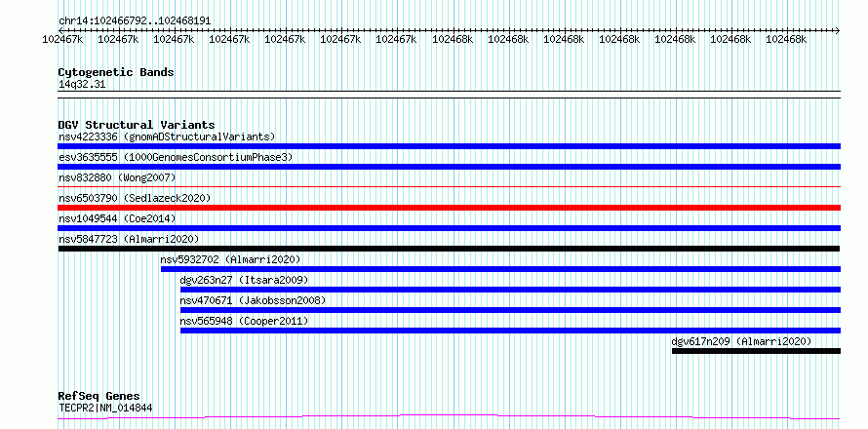
Task: Open nsv5847723 (Almarri2020) variant label
Action: (129, 239)
